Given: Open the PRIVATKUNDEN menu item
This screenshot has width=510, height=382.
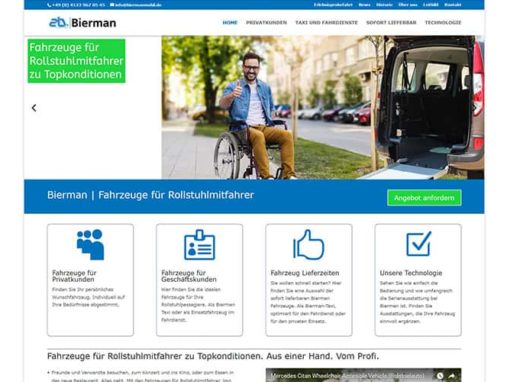Looking at the screenshot, I should 266,23.
